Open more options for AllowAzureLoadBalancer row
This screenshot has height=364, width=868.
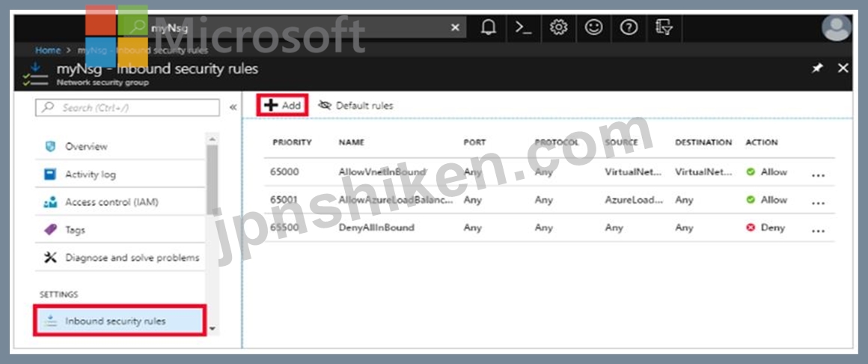818,203
